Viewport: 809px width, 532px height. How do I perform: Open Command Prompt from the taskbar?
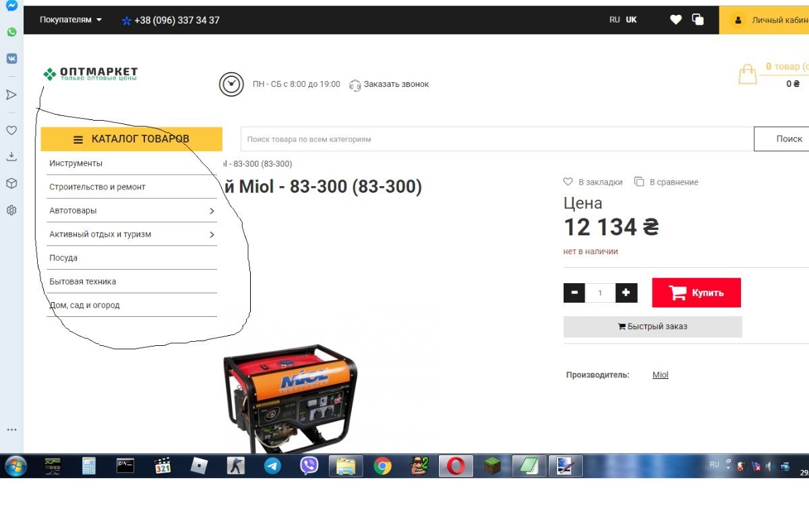click(125, 466)
